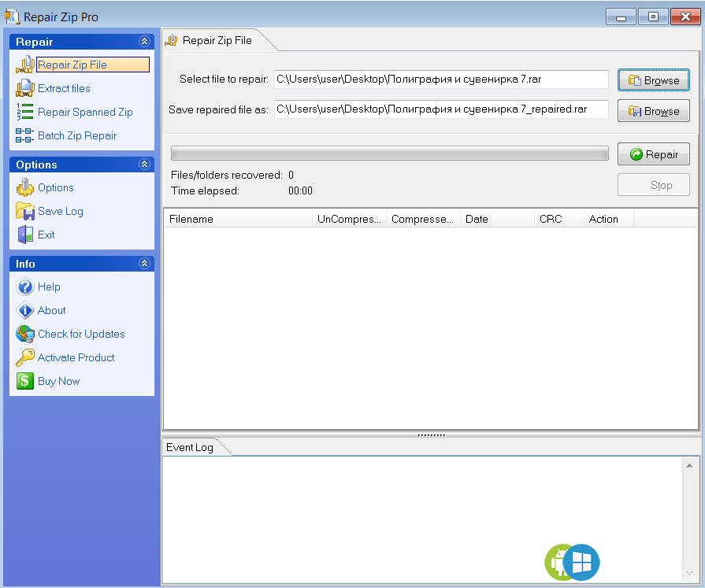Click the Info header title

pyautogui.click(x=25, y=264)
